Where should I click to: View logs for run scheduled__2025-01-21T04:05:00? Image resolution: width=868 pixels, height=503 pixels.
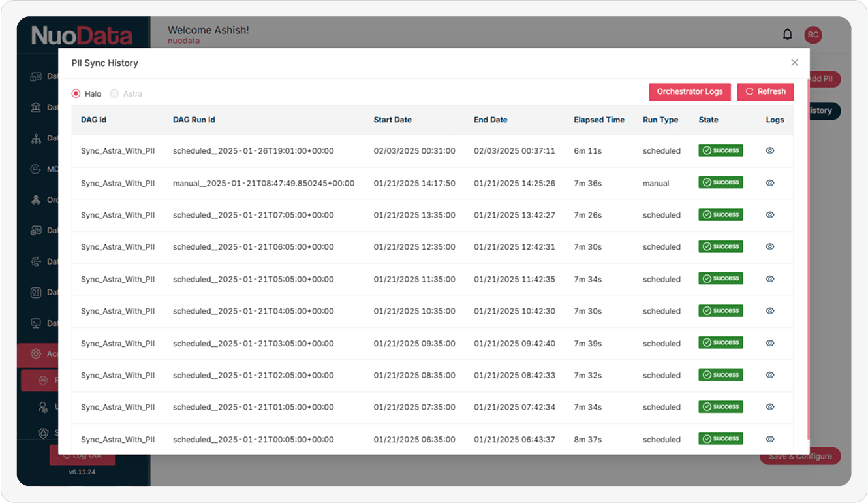point(770,311)
